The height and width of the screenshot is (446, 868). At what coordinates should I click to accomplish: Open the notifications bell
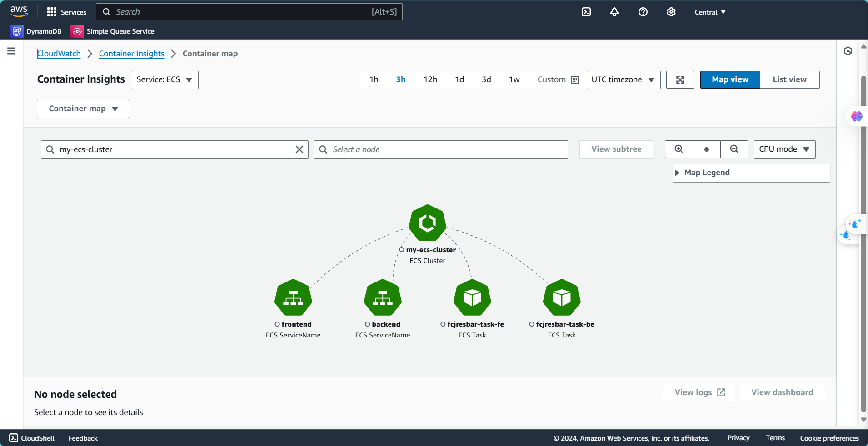click(614, 12)
